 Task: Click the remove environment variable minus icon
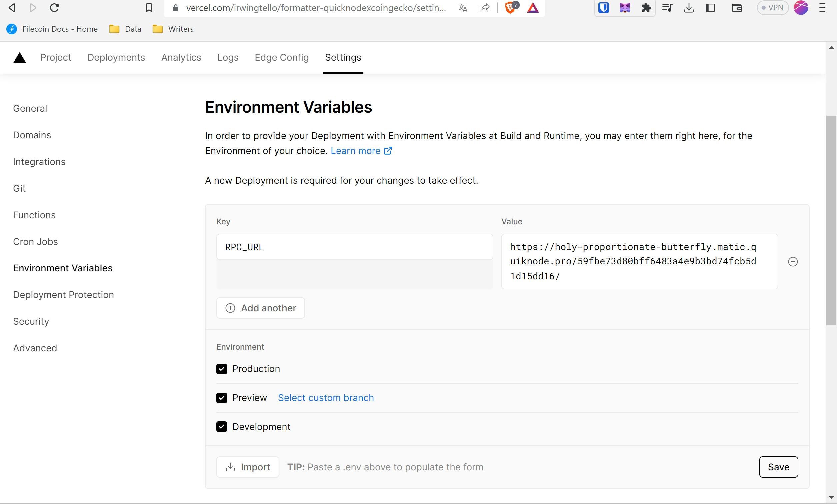pyautogui.click(x=793, y=261)
